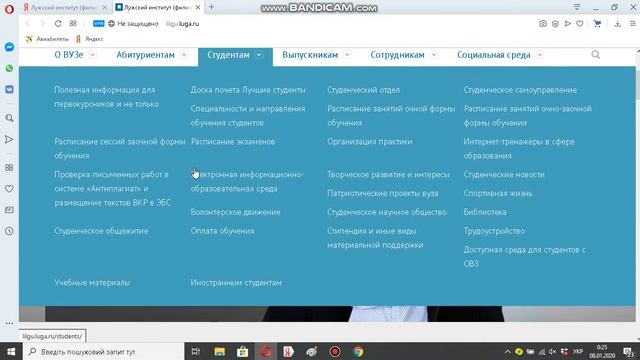
Task: Add page to bookmarks heart icon
Action: click(x=580, y=24)
